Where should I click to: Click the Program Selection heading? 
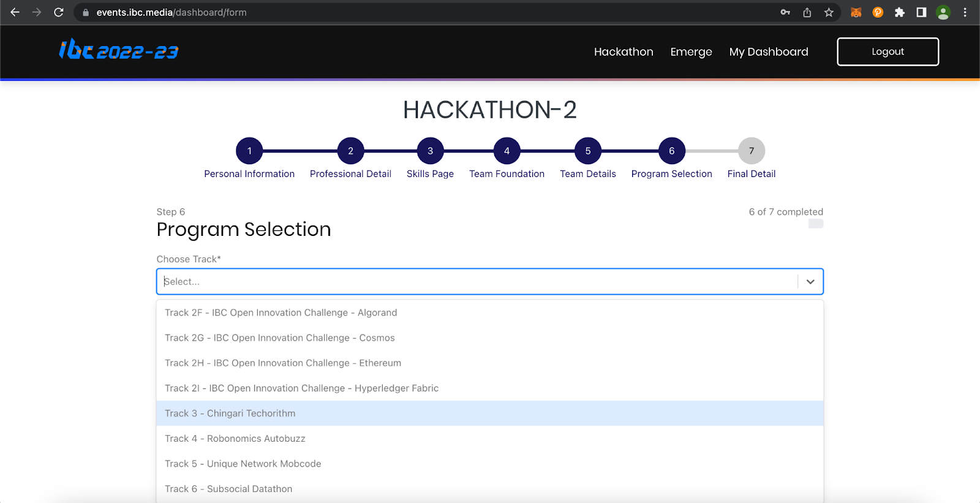[x=244, y=230]
